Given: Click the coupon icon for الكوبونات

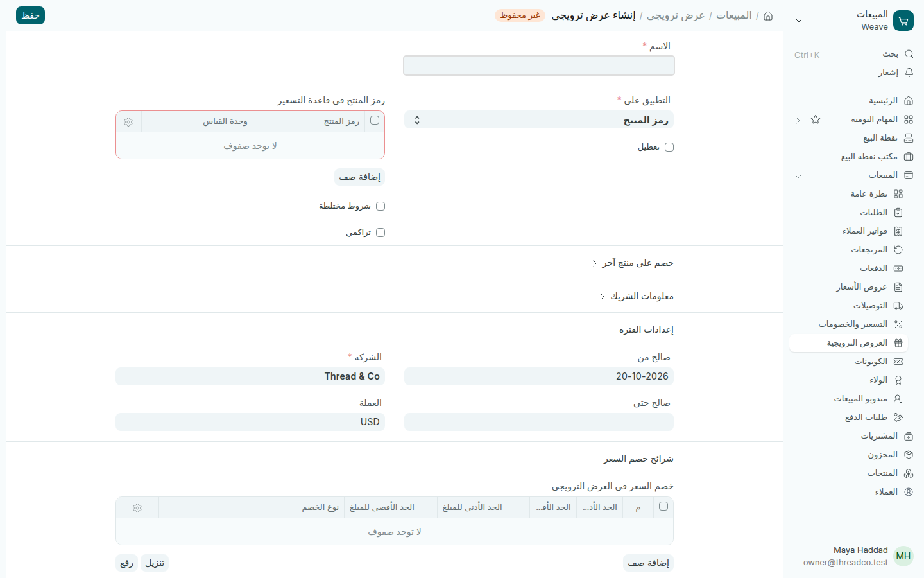Looking at the screenshot, I should [898, 362].
